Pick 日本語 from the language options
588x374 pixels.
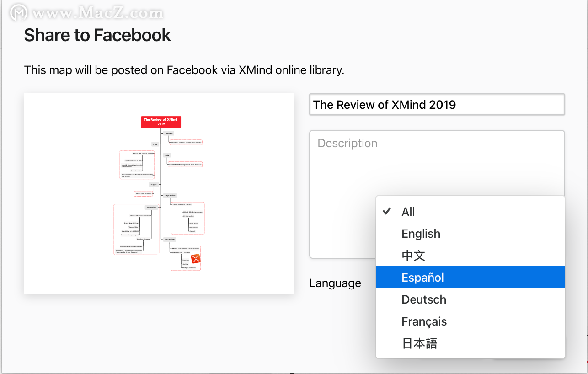tap(470, 343)
